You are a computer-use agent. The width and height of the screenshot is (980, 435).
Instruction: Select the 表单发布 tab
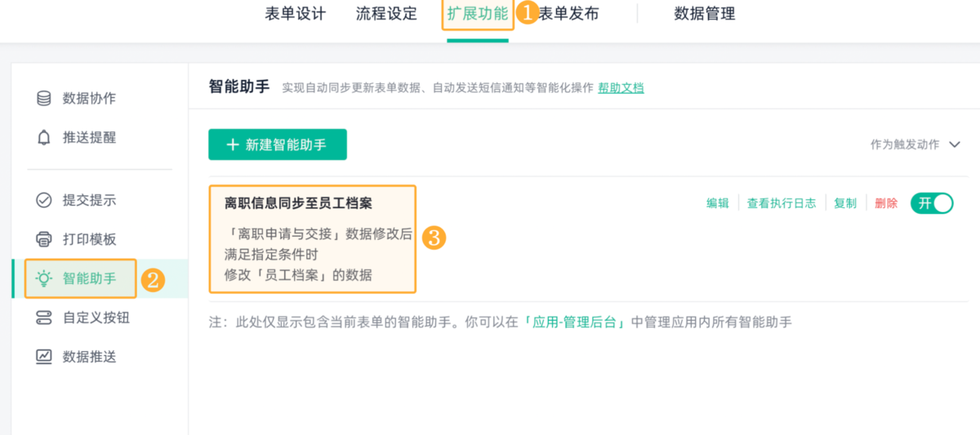(x=569, y=14)
